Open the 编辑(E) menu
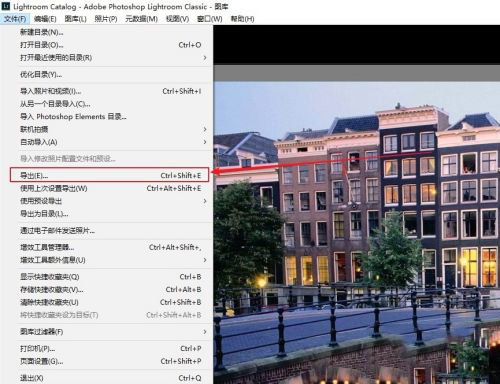Screen dimensions: 500x384 coord(45,19)
